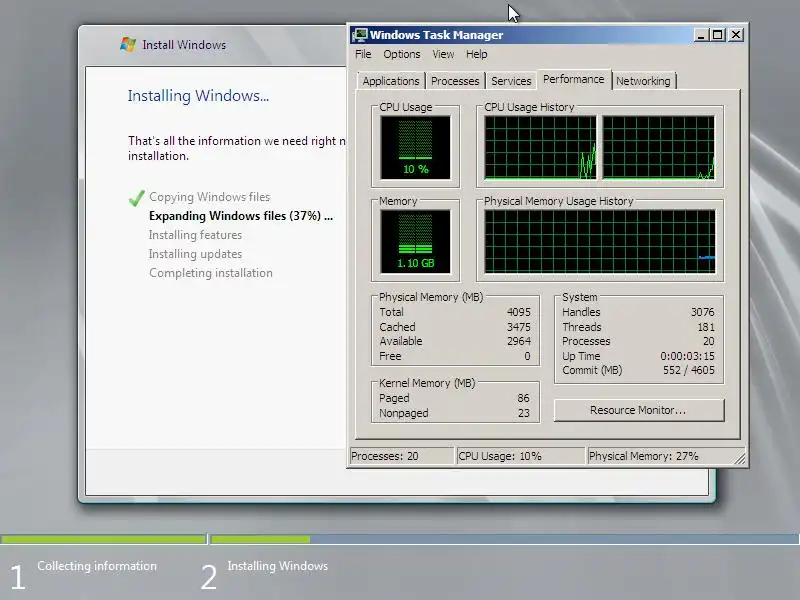Click the Handles value 3076
Viewport: 800px width, 600px height.
pyautogui.click(x=703, y=312)
